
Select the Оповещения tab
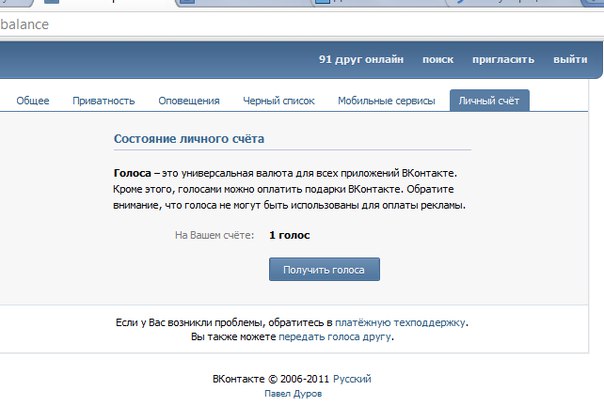click(x=189, y=101)
